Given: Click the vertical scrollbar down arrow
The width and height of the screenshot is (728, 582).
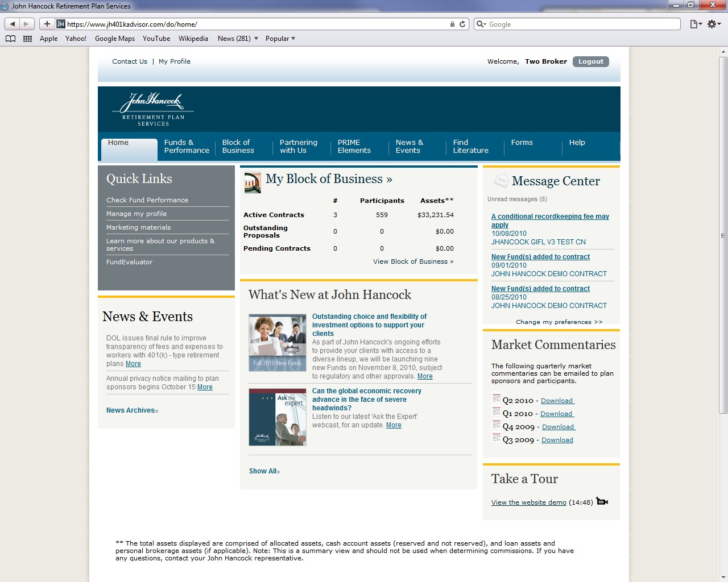Looking at the screenshot, I should (x=723, y=577).
